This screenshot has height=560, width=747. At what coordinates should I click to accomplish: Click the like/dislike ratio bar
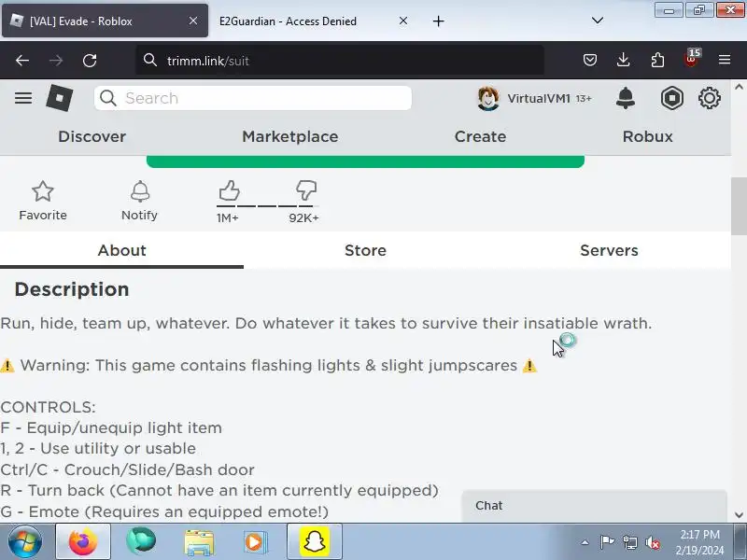click(x=267, y=206)
